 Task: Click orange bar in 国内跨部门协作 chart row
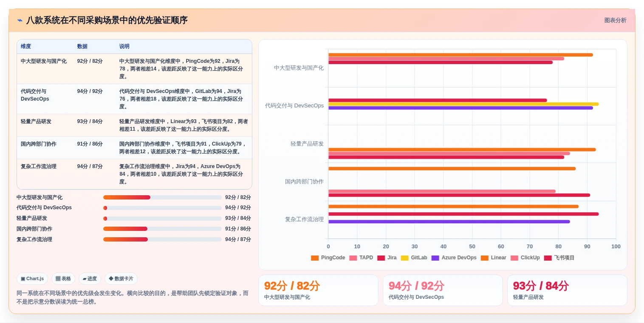pyautogui.click(x=452, y=169)
